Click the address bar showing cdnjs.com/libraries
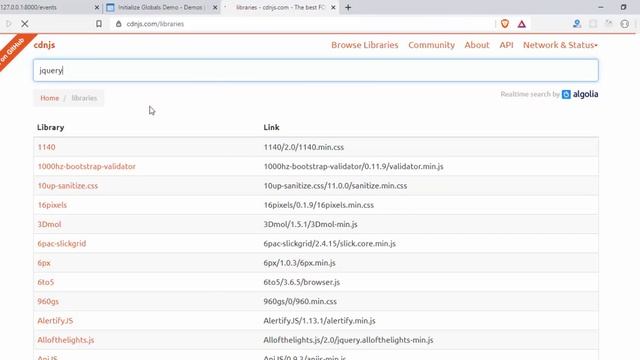 [x=302, y=24]
